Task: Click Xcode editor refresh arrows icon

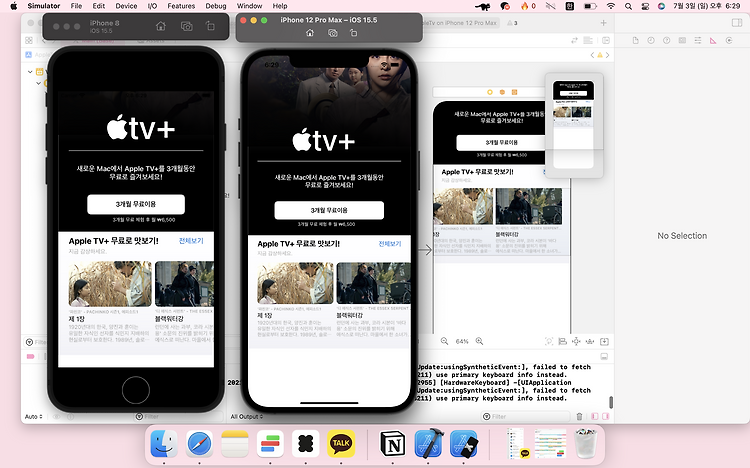Action: [x=574, y=41]
